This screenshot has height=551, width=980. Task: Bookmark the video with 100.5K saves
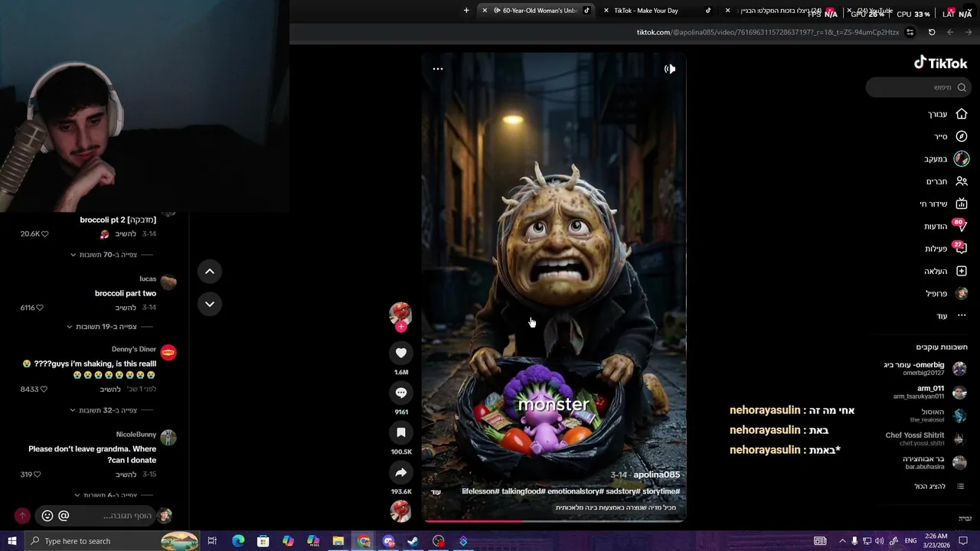[400, 432]
